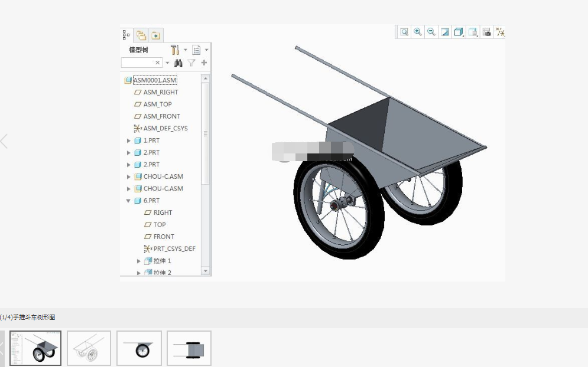
Task: Click the model tree scrollbar thumb
Action: coord(205,133)
